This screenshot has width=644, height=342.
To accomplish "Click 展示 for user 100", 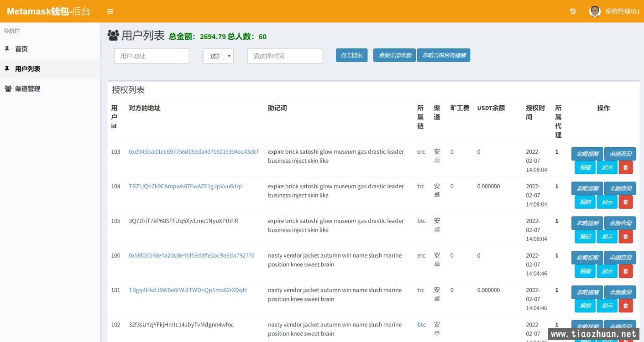I will click(607, 271).
